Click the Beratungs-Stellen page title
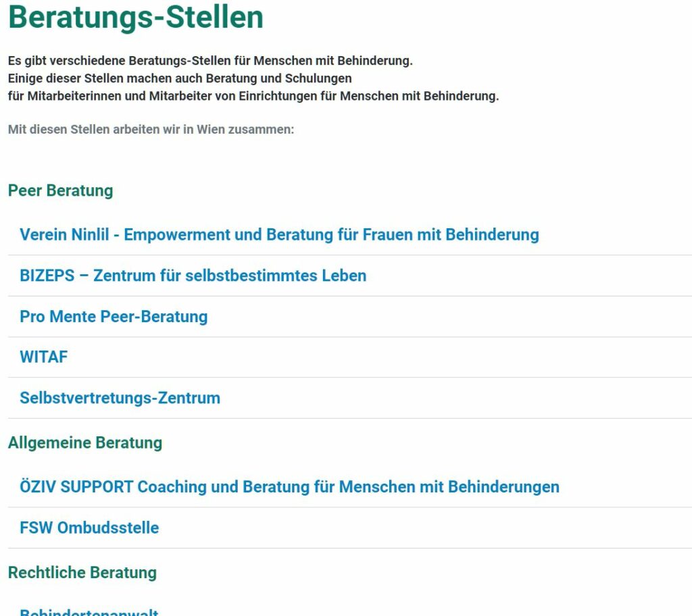Viewport: 692px width, 616px height. (x=135, y=17)
